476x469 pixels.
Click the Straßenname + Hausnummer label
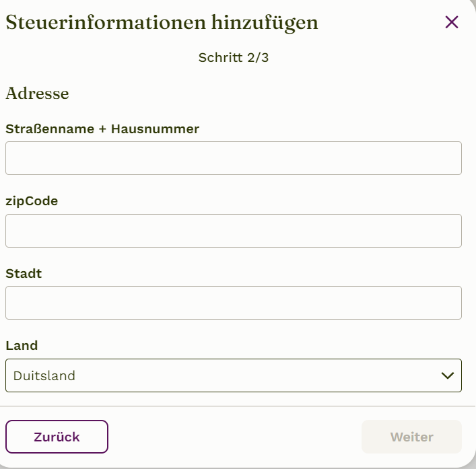point(102,129)
